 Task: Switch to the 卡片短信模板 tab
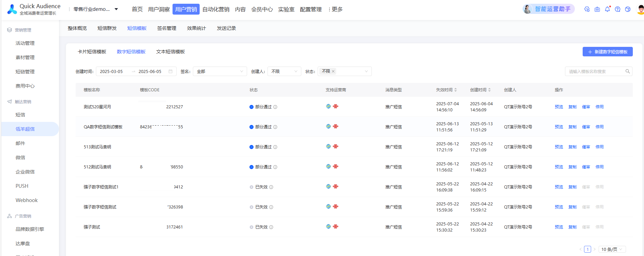coord(92,52)
